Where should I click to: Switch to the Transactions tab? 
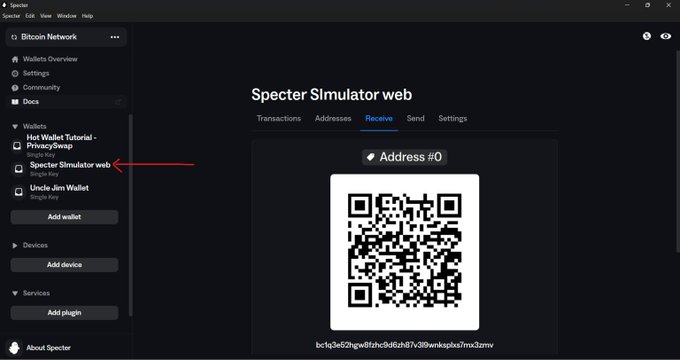tap(278, 118)
